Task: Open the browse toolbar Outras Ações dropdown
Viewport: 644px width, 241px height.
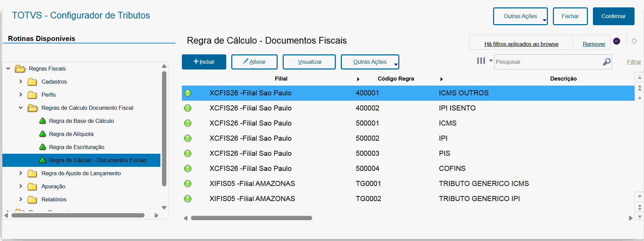Action: (x=370, y=62)
